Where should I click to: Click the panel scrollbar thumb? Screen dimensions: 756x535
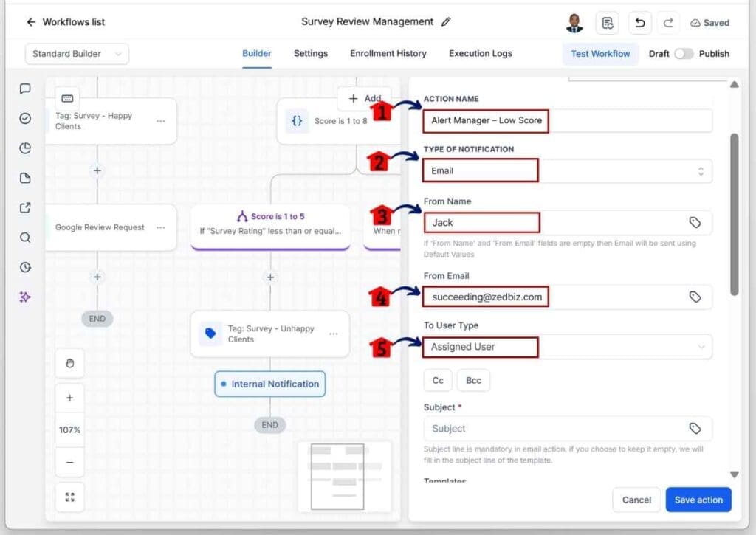click(735, 215)
